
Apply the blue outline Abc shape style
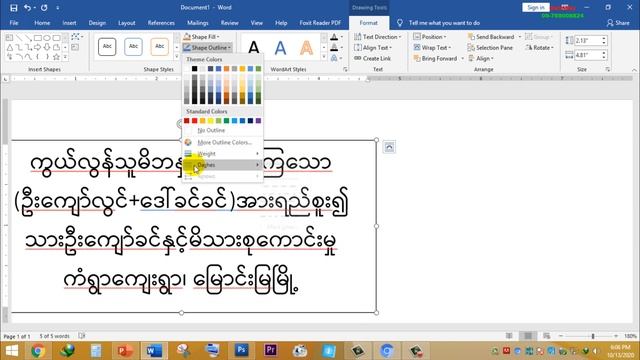pyautogui.click(x=133, y=47)
